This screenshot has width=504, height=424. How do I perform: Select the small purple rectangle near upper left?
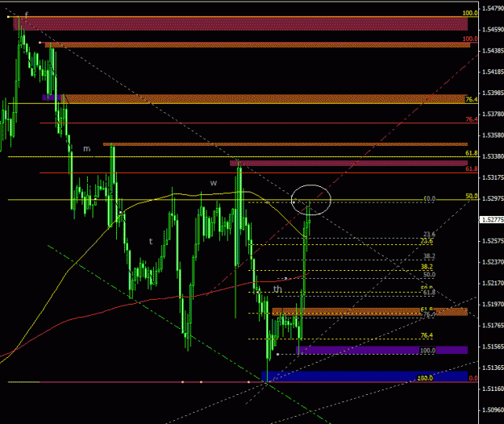(52, 98)
